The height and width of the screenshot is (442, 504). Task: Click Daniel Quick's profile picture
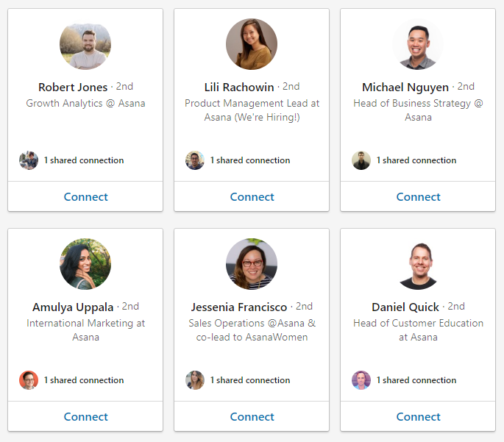pos(418,264)
